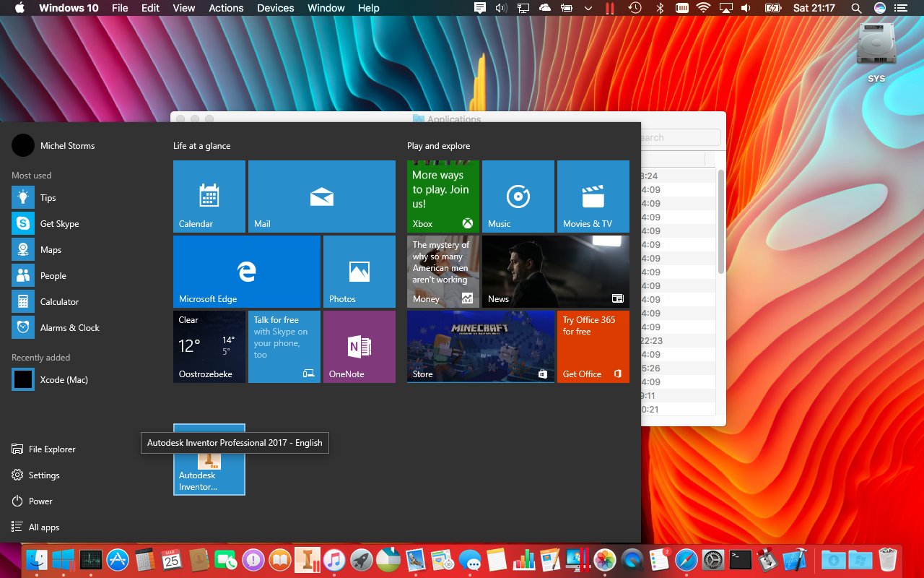Open the OneNote tile

(359, 347)
